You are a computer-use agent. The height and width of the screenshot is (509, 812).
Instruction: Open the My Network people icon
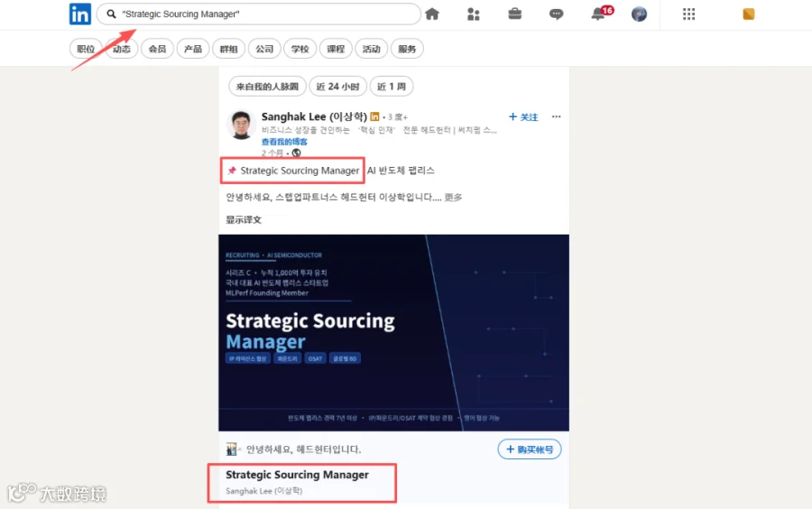474,14
